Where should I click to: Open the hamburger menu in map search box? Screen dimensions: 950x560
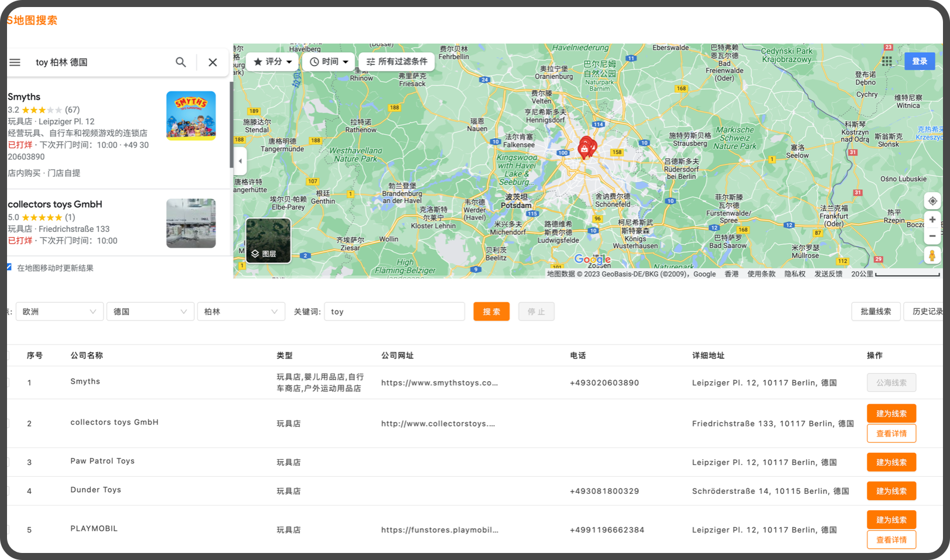[x=15, y=62]
